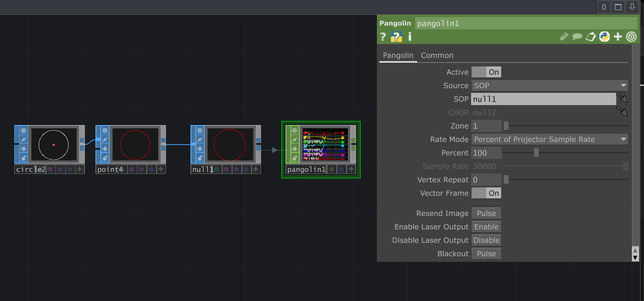Open the Source dropdown set to SOP
Image resolution: width=644 pixels, height=301 pixels.
click(550, 86)
